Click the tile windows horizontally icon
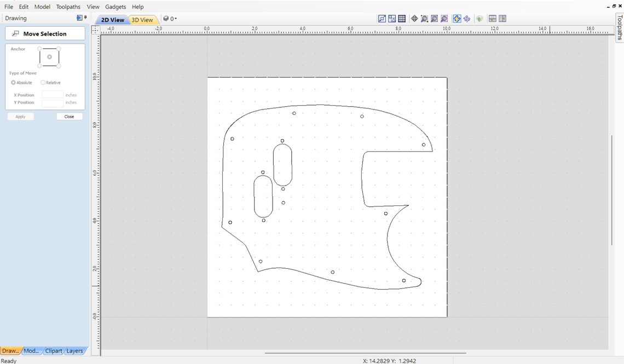 (x=492, y=18)
